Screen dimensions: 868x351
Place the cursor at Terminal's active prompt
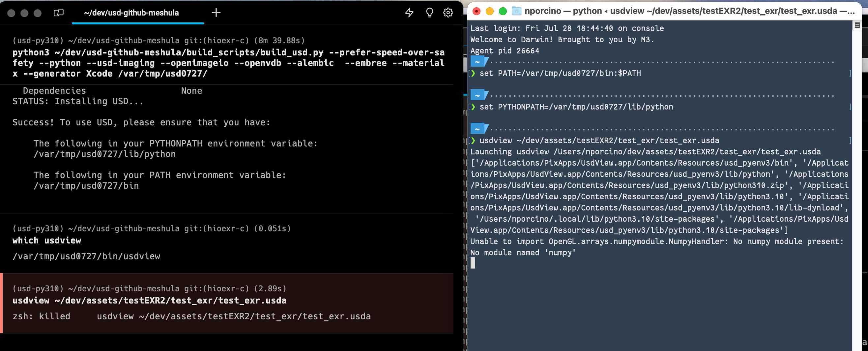tap(473, 264)
